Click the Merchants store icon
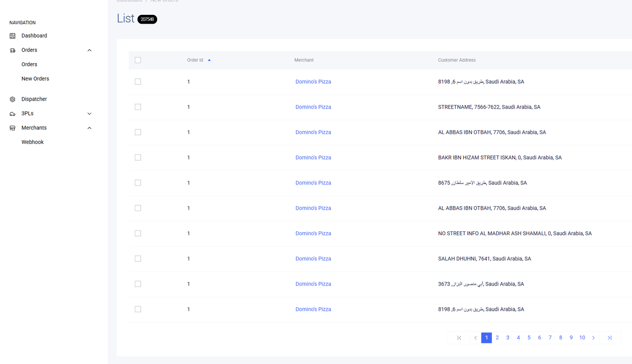The image size is (632, 364). point(12,128)
